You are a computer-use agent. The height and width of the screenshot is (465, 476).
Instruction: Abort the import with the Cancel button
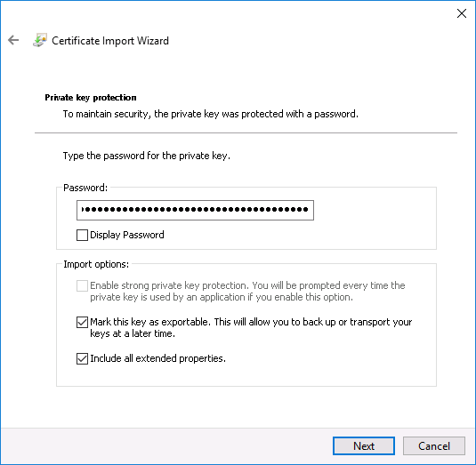(434, 446)
